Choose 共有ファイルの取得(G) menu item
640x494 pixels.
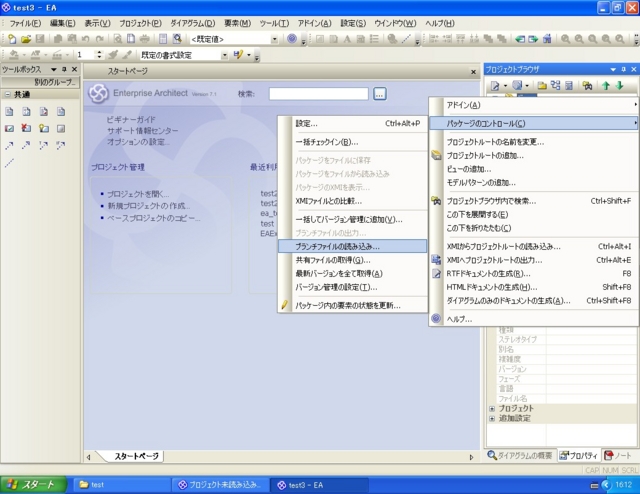click(352, 260)
